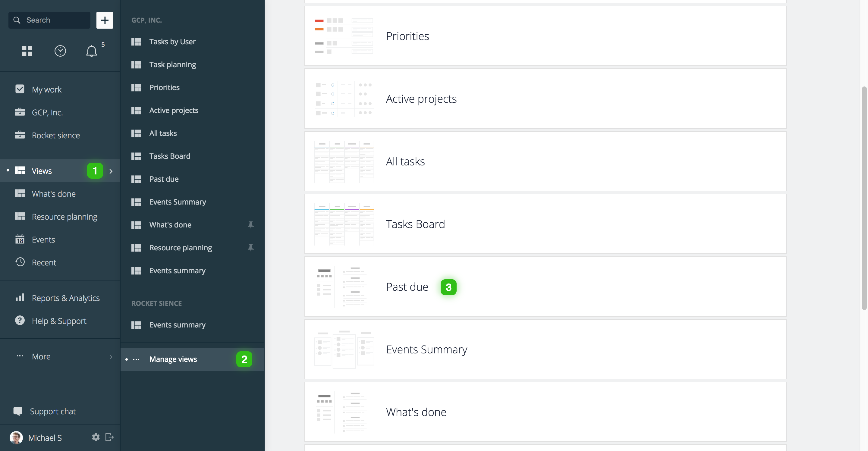868x451 pixels.
Task: Click the Tasks Board title text
Action: pos(416,224)
